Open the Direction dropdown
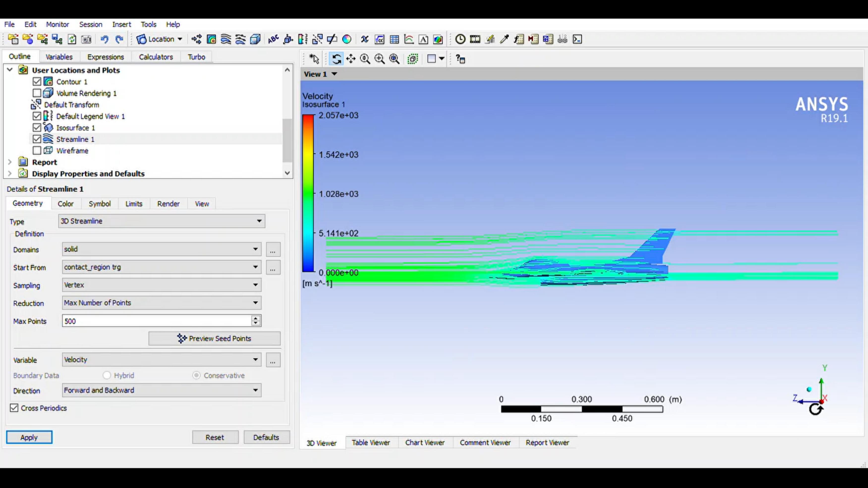The width and height of the screenshot is (868, 488). click(x=161, y=390)
